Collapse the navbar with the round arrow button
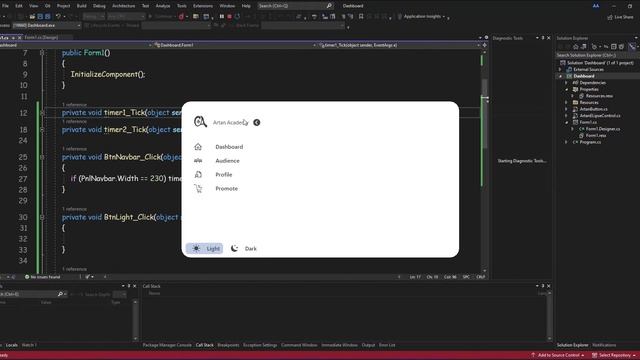 tap(256, 122)
